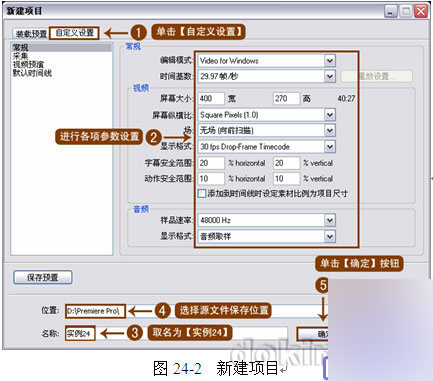Image resolution: width=433 pixels, height=381 pixels.
Task: Switch to the 装载预置 tab
Action: point(31,34)
